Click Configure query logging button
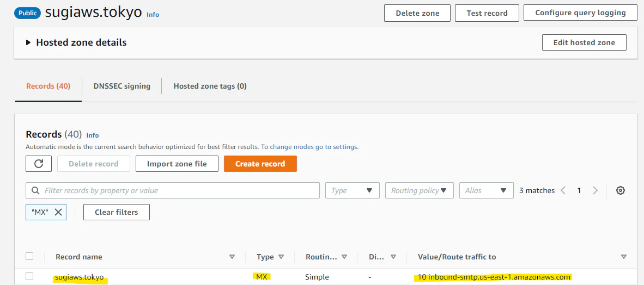The image size is (644, 285). click(x=580, y=13)
